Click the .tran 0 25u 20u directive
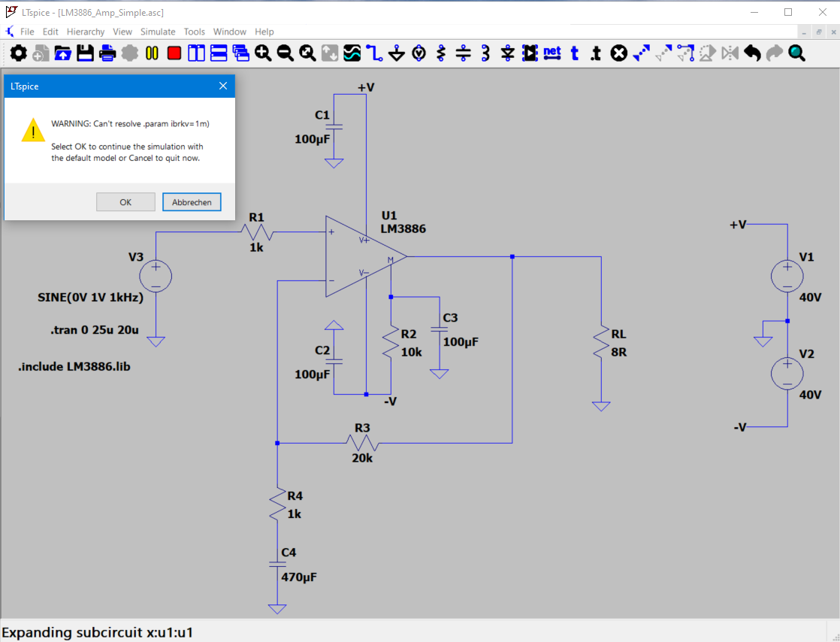 coord(95,330)
